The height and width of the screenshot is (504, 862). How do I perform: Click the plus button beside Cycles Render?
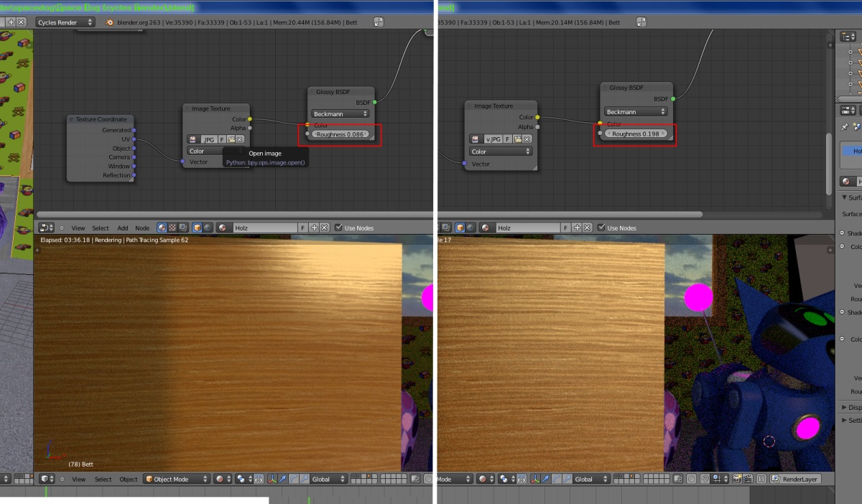pos(11,22)
